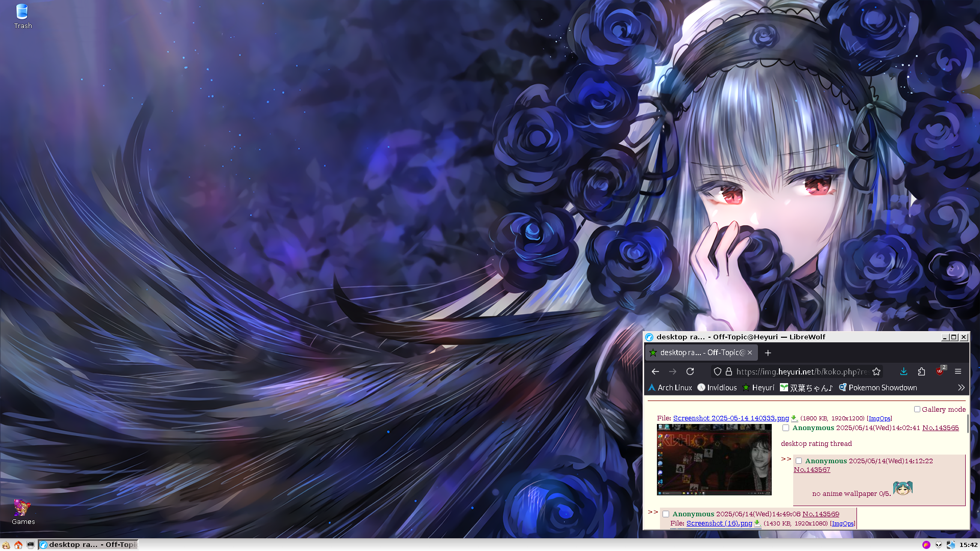Image resolution: width=980 pixels, height=551 pixels.
Task: Open the Trash desktop icon
Action: point(22,16)
